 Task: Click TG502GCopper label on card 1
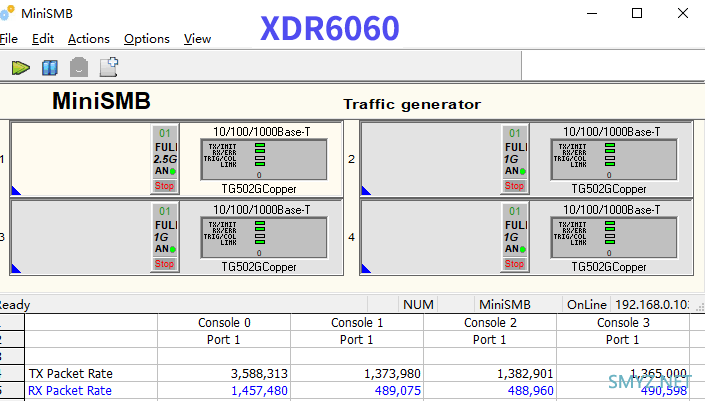[259, 189]
